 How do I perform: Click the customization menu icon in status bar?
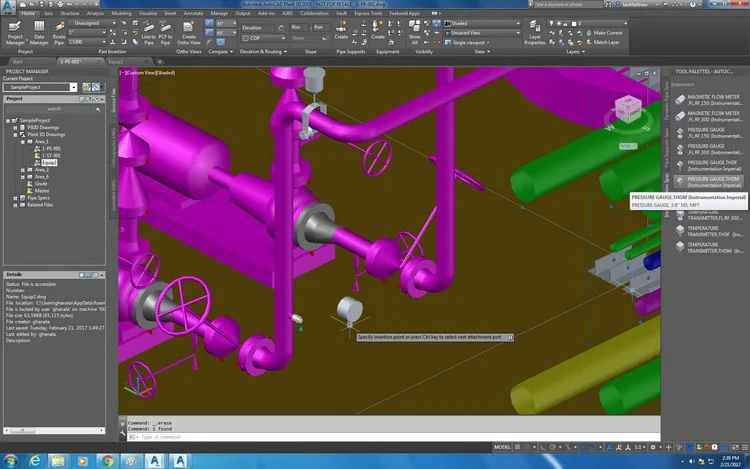[x=745, y=447]
